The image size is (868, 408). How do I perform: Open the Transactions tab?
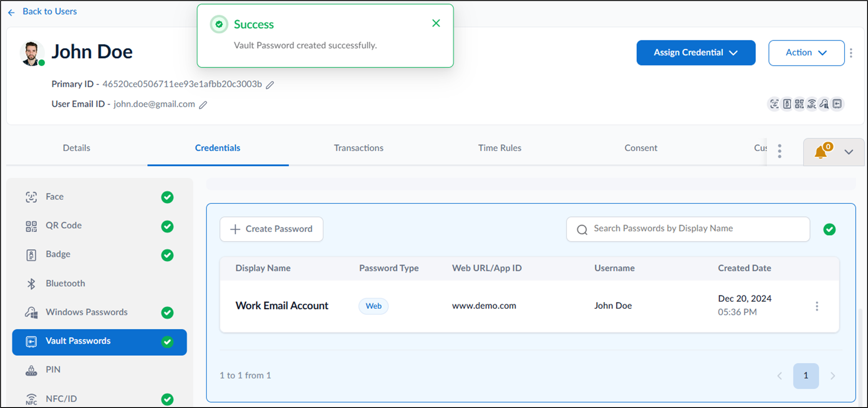(359, 148)
